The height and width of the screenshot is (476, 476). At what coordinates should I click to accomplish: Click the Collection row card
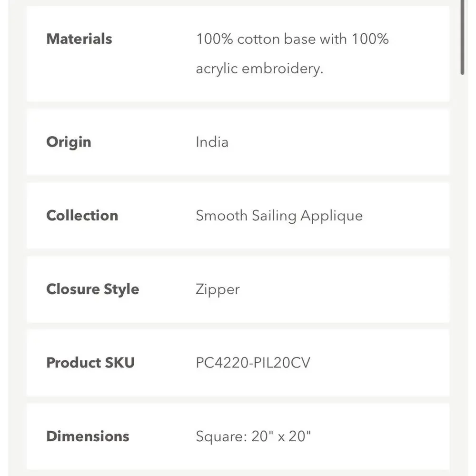[238, 216]
